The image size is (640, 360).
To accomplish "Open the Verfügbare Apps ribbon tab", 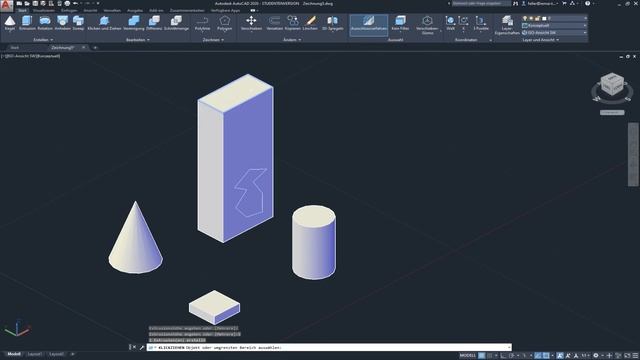I will pyautogui.click(x=225, y=10).
